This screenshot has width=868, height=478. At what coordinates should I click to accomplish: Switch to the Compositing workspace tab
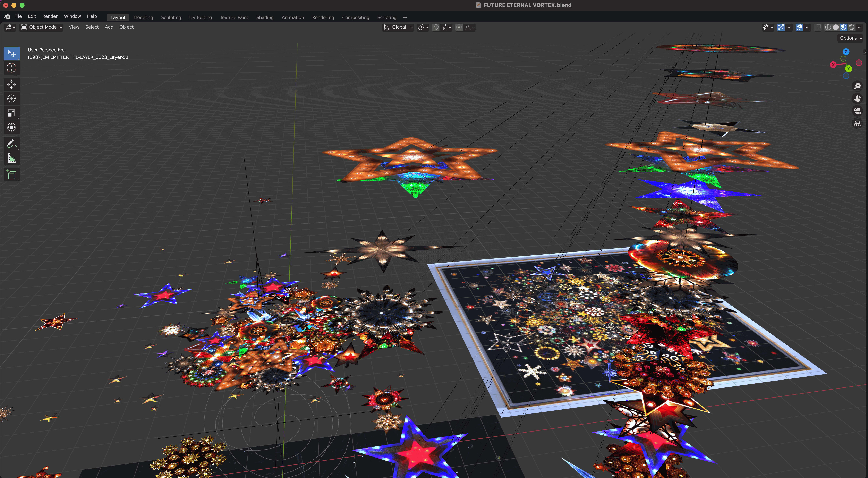356,18
